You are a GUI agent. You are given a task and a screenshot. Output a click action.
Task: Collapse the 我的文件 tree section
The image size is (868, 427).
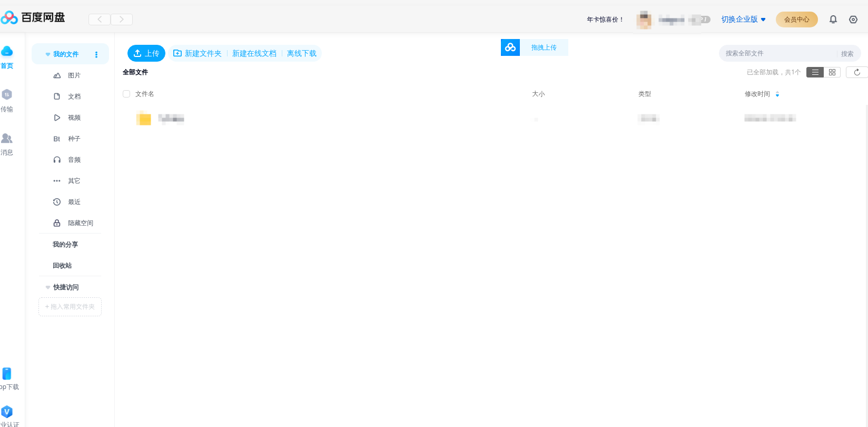click(48, 54)
